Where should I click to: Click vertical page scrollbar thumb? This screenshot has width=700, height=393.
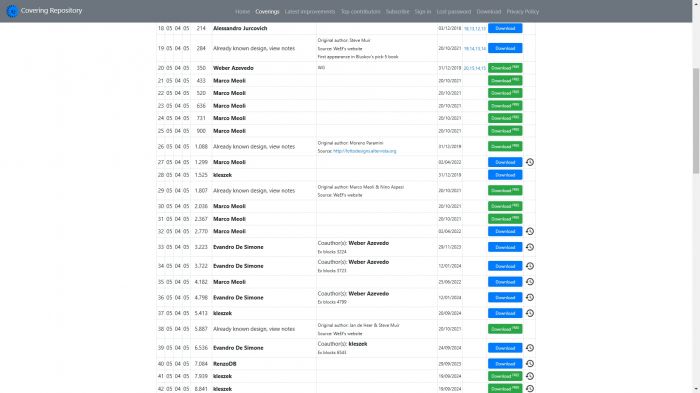[x=696, y=121]
